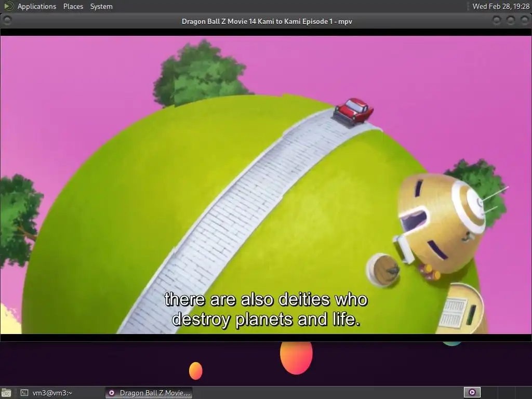Maximize the mpv window
The image size is (532, 399).
pos(510,21)
